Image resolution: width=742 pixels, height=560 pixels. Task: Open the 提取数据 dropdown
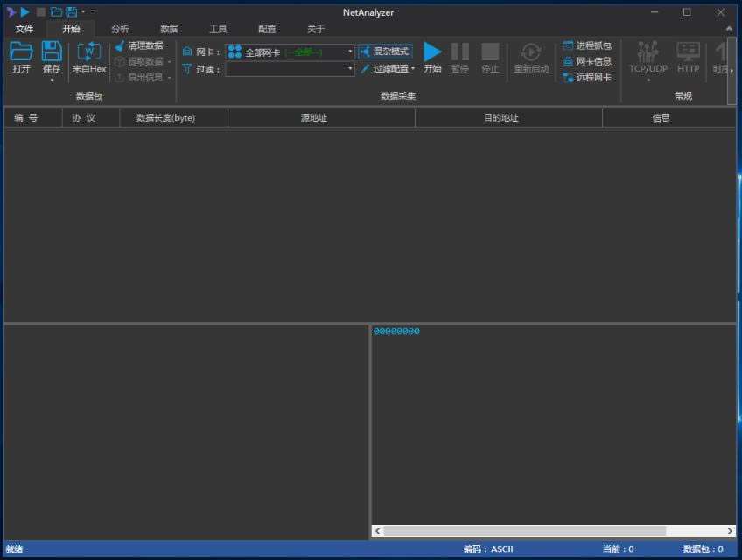point(143,61)
